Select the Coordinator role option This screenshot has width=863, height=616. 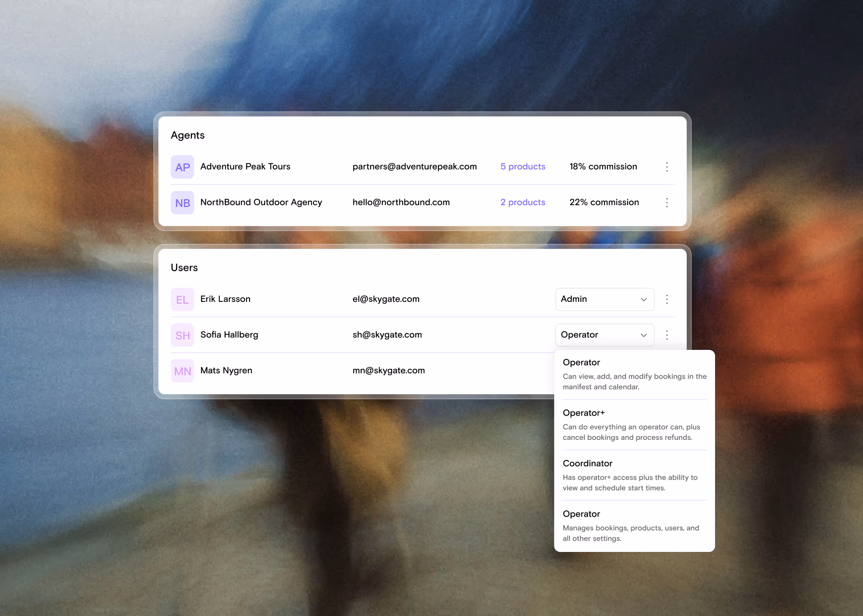[x=587, y=463]
